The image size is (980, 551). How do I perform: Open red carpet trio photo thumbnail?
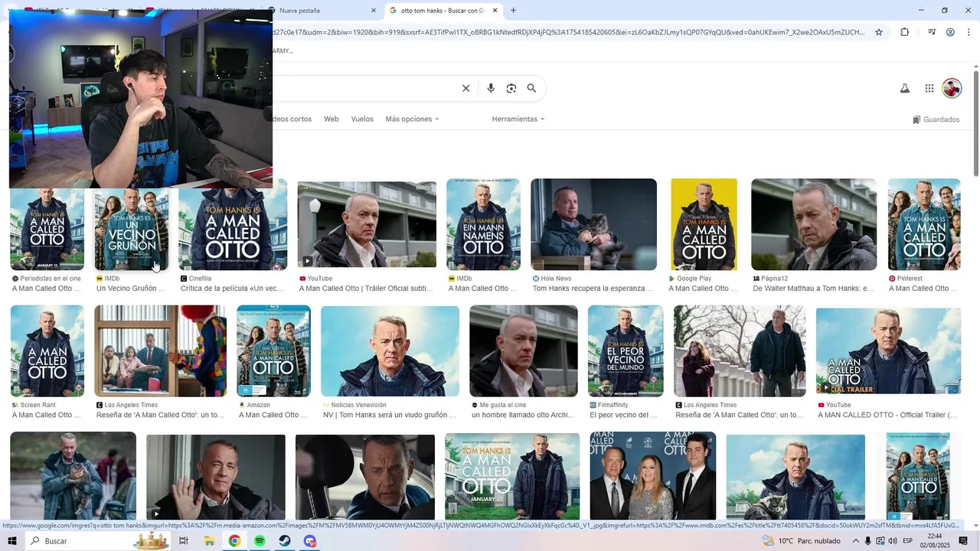point(652,477)
